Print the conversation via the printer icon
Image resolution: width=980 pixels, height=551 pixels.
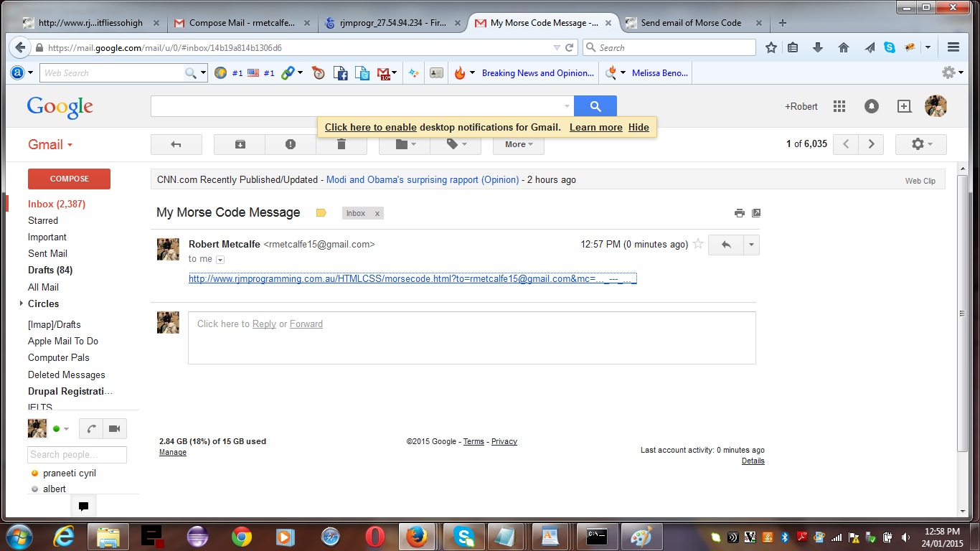click(x=740, y=213)
